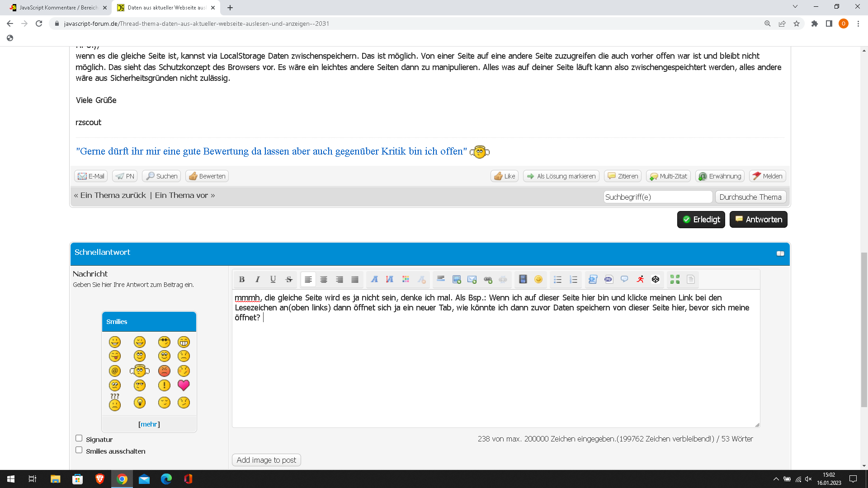Open a new browser tab
The image size is (868, 488).
coord(230,8)
